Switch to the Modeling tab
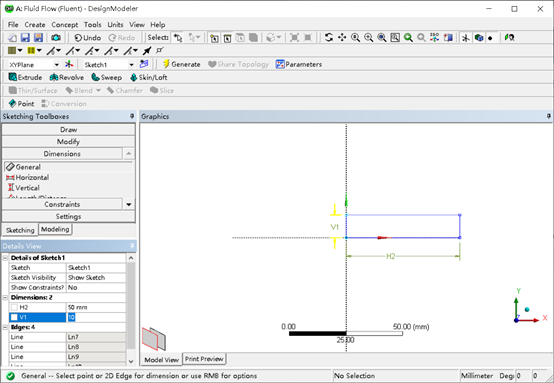554x383 pixels. [55, 229]
